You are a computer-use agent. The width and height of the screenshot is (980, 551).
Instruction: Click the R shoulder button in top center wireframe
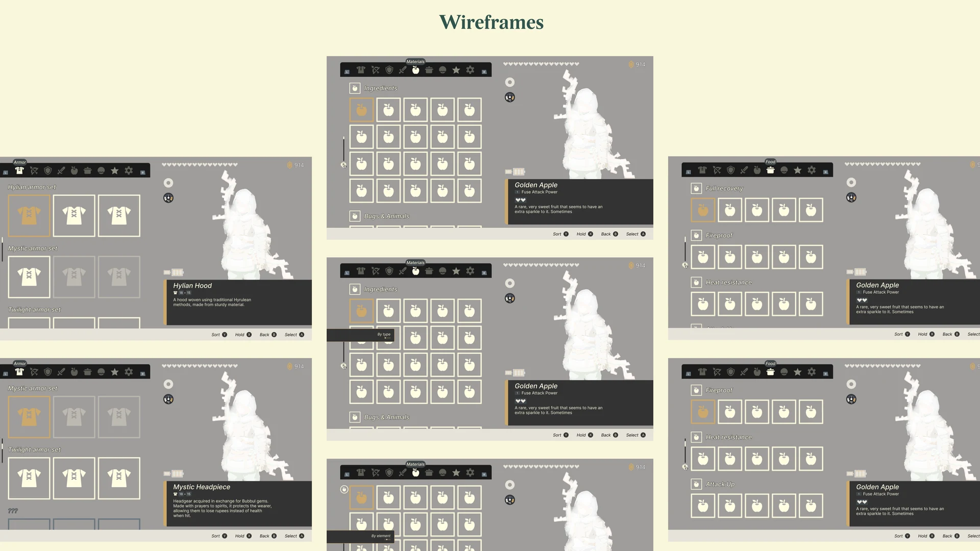point(484,72)
